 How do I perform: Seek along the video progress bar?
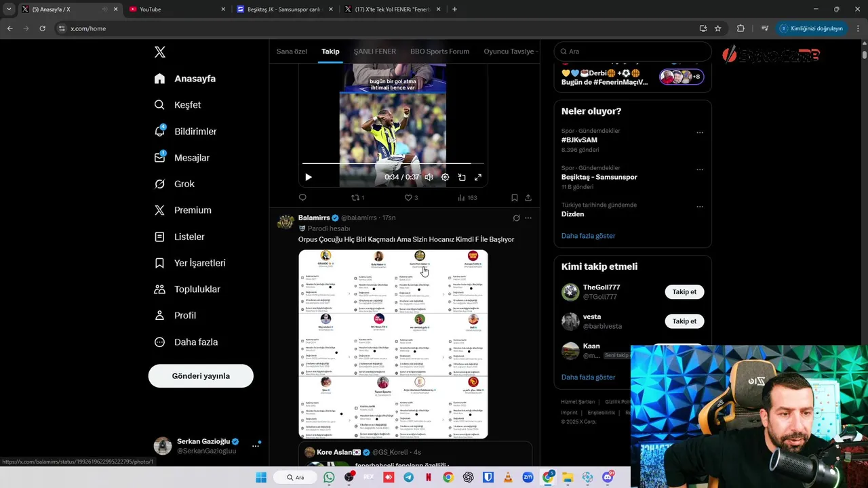tap(393, 163)
